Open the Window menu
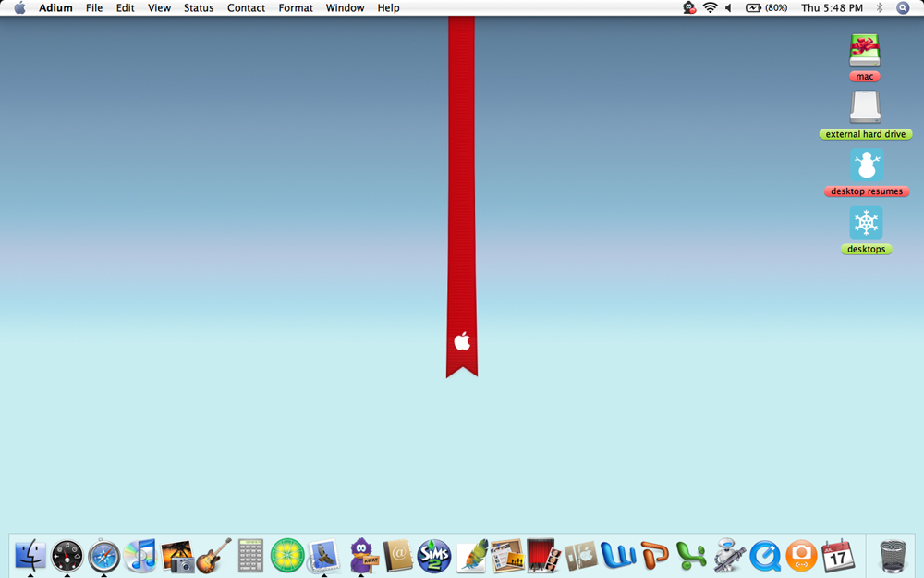 point(345,7)
